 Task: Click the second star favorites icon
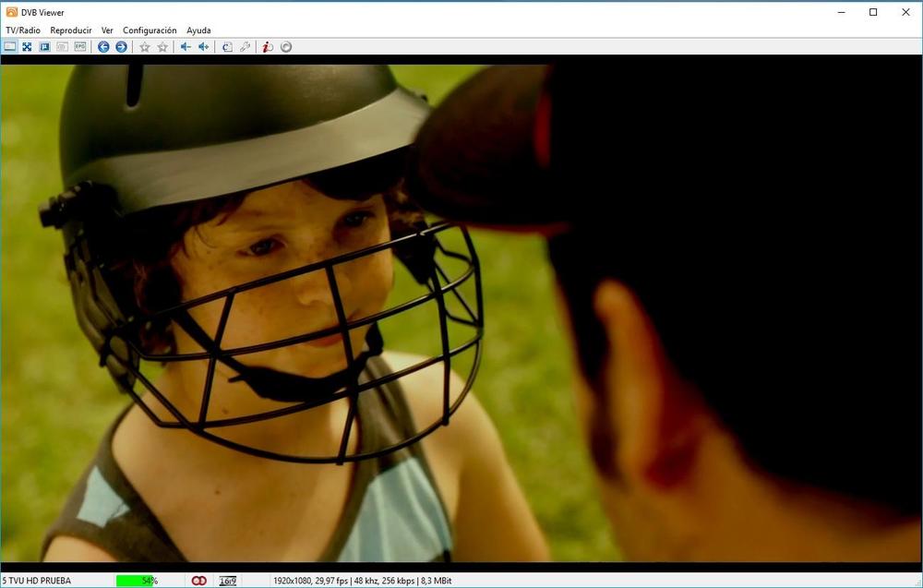[162, 47]
